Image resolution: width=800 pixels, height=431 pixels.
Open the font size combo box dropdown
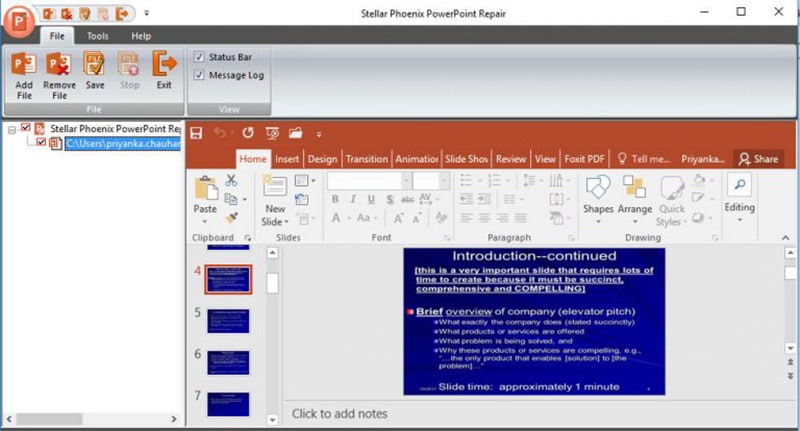pos(444,180)
